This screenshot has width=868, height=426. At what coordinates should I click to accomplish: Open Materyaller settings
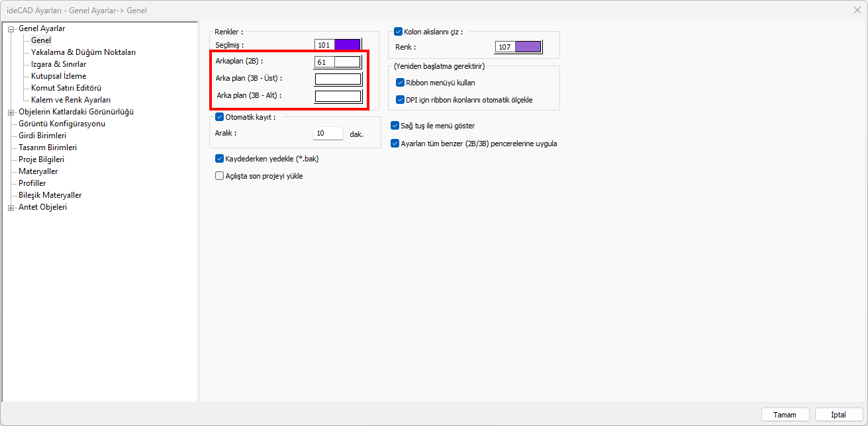point(38,171)
